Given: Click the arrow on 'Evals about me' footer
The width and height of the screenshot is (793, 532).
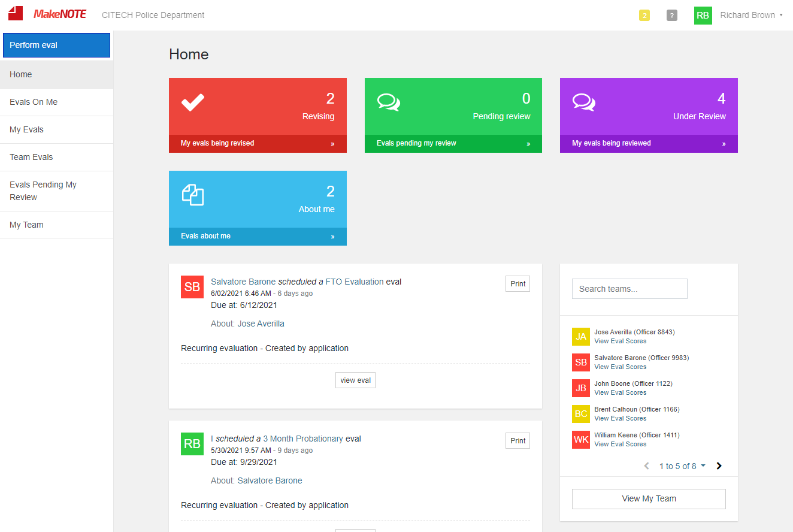Looking at the screenshot, I should pos(332,237).
